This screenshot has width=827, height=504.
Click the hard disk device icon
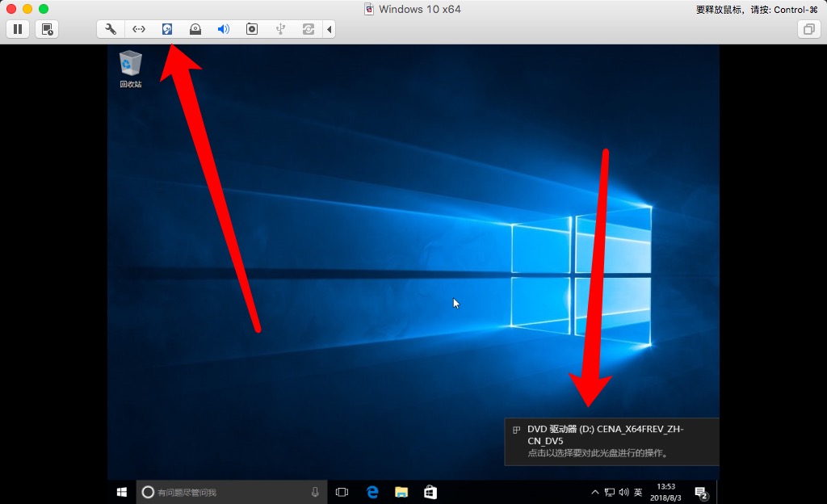pyautogui.click(x=167, y=29)
